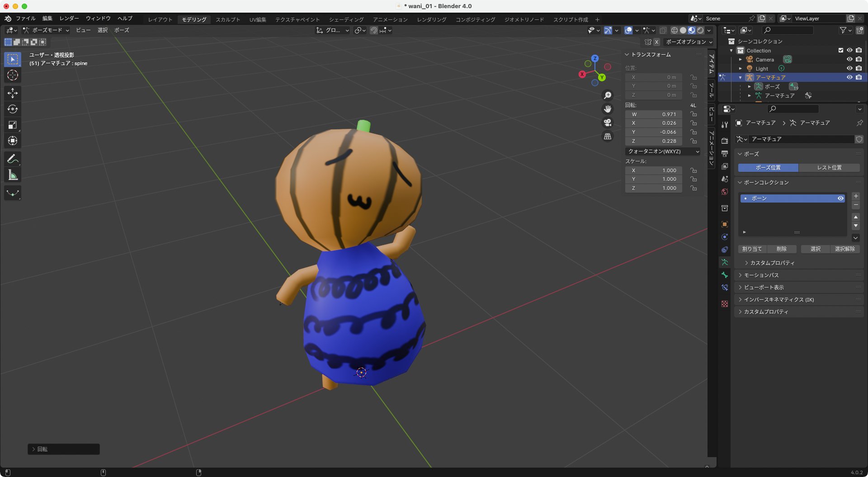Image resolution: width=868 pixels, height=477 pixels.
Task: Click scale X value field
Action: click(654, 170)
